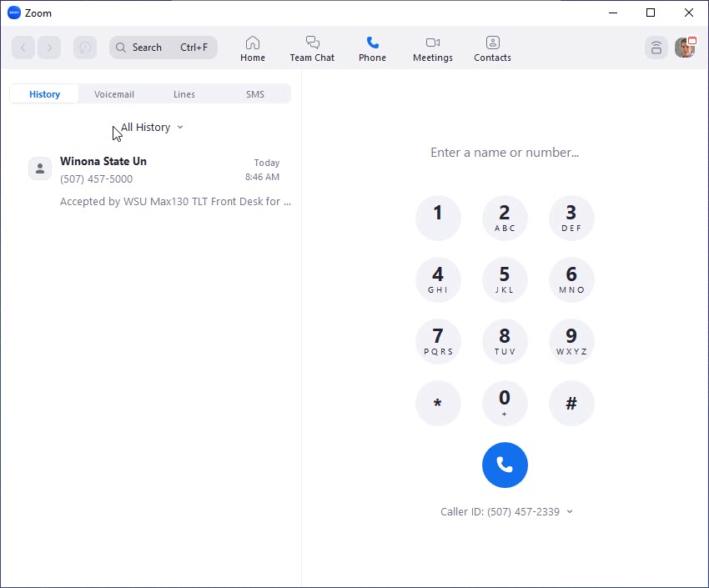
Task: Click the Search box
Action: click(163, 48)
